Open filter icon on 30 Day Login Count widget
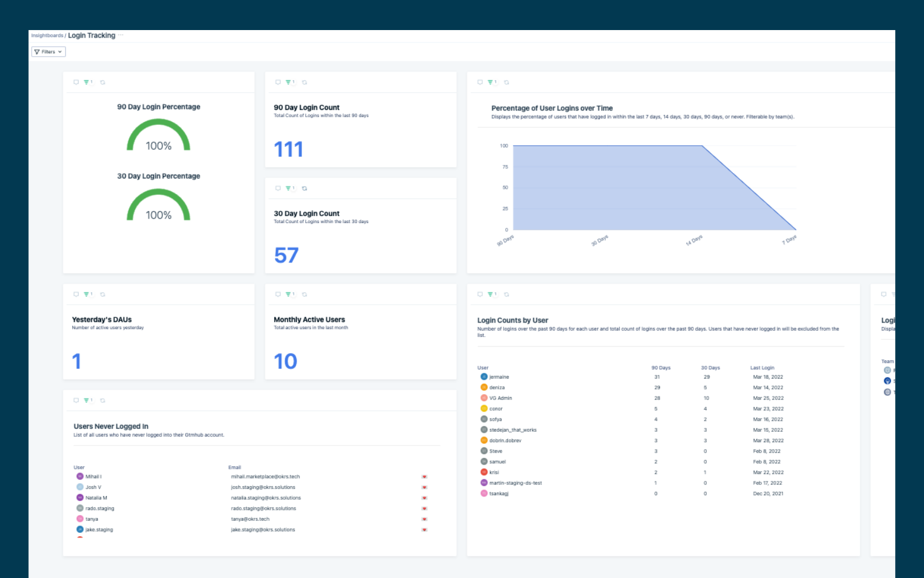Image resolution: width=924 pixels, height=578 pixels. 289,188
